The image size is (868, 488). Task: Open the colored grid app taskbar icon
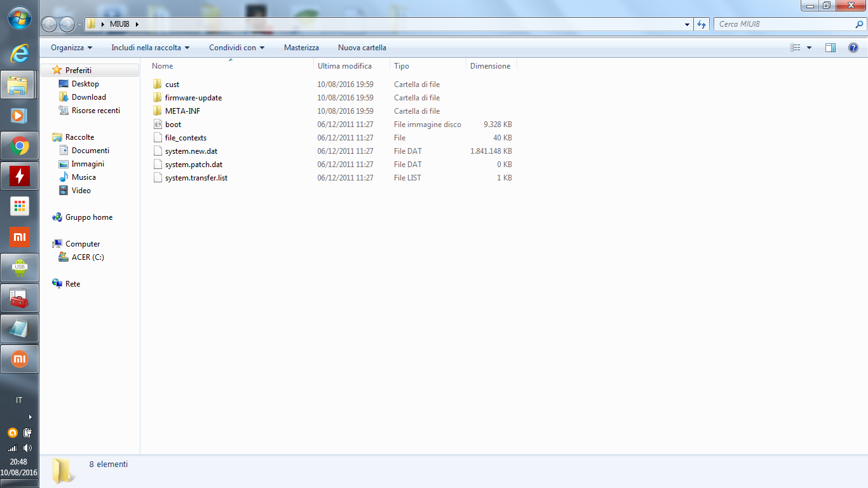tap(19, 207)
